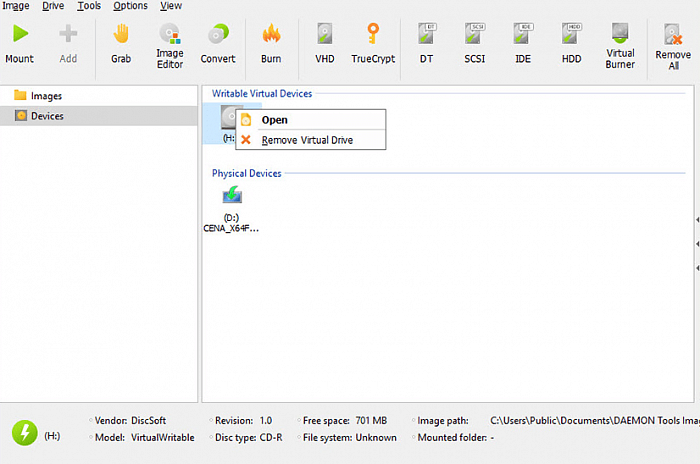Open the Burn flame tool
Viewport: 700px width, 464px height.
tap(271, 34)
